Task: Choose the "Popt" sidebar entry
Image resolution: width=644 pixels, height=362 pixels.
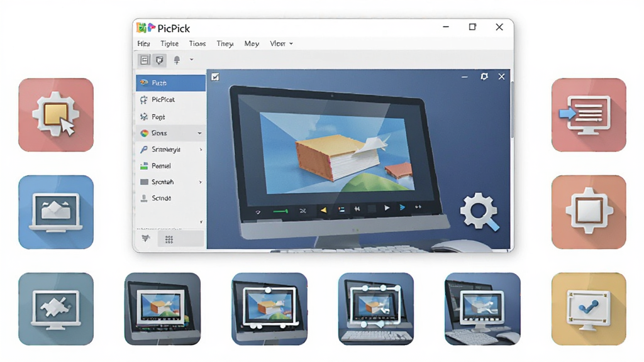Action: click(171, 117)
